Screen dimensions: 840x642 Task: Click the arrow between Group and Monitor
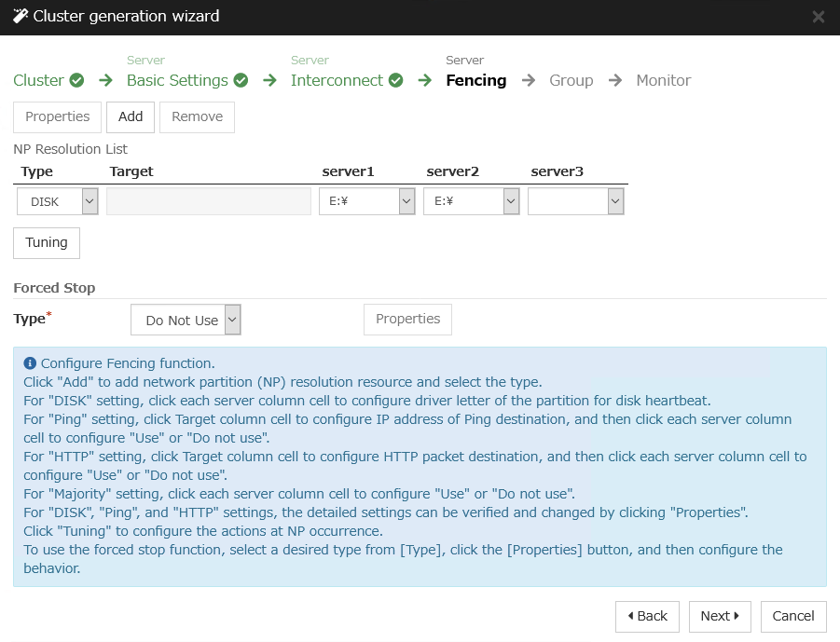[615, 80]
